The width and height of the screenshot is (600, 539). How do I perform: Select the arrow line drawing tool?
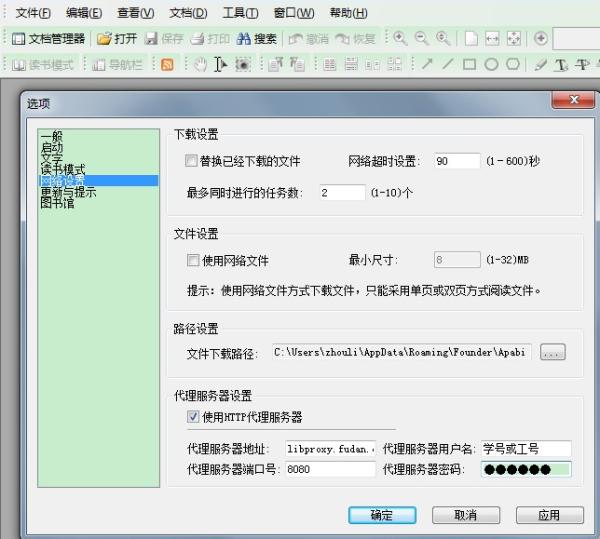426,65
